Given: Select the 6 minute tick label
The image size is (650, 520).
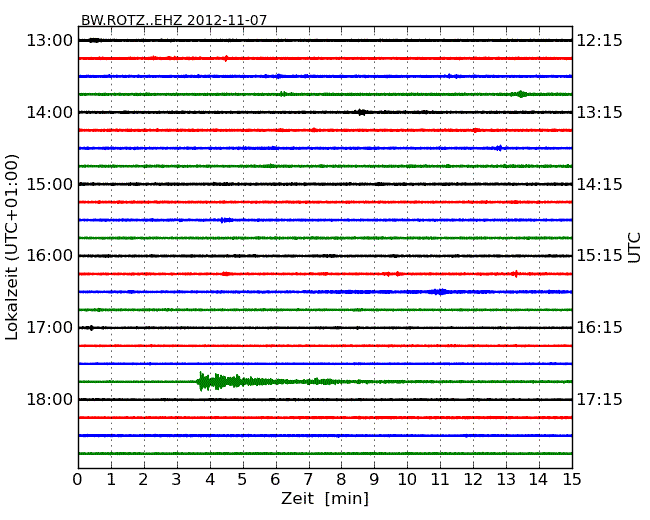Looking at the screenshot, I should point(276,480).
